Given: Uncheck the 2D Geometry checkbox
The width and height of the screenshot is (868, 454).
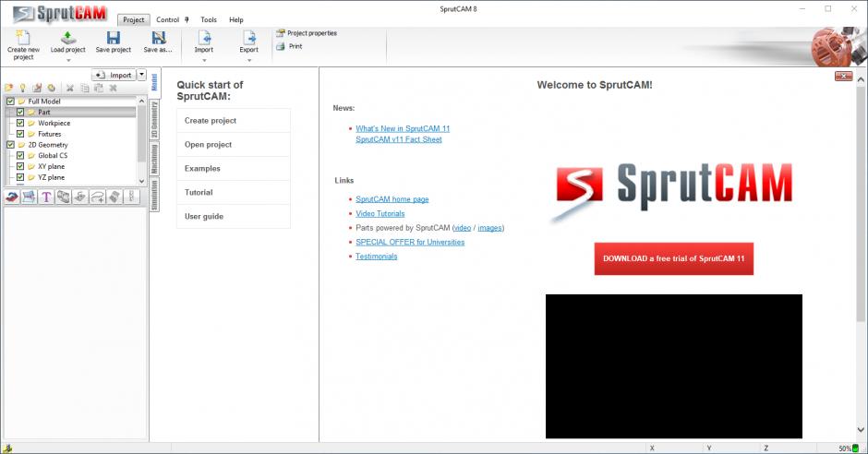Looking at the screenshot, I should pyautogui.click(x=10, y=145).
